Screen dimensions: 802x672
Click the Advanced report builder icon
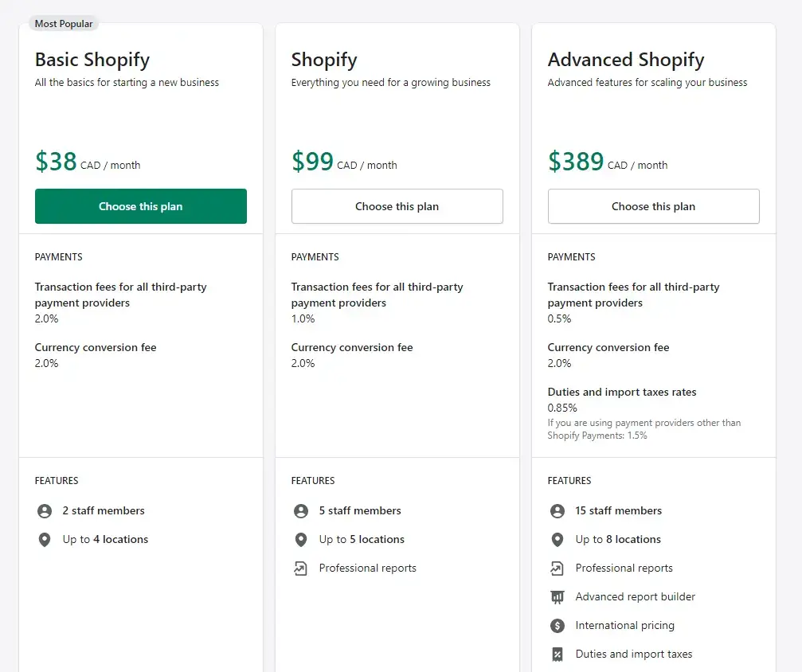click(x=557, y=597)
